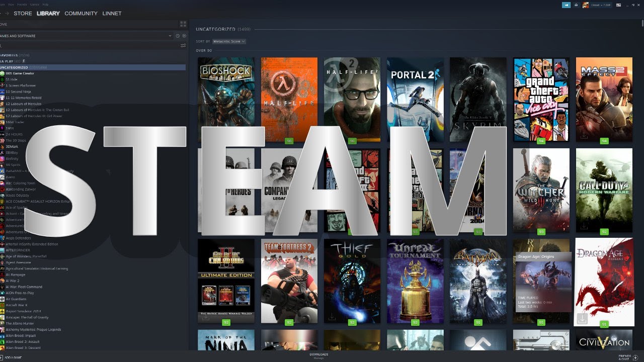Open Steam announcements icon in top bar
Screen dimensions: 644x362
pyautogui.click(x=567, y=5)
